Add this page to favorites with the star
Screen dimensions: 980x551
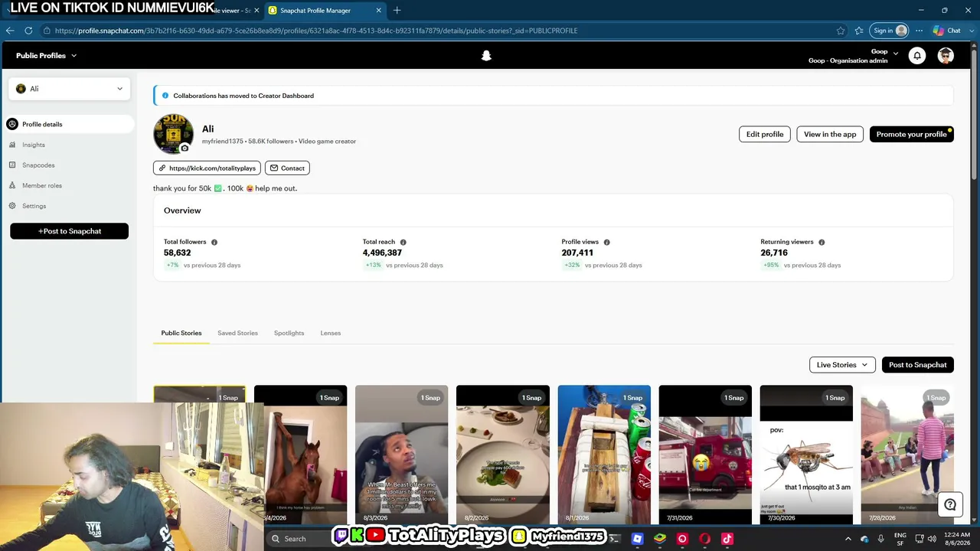(x=841, y=31)
